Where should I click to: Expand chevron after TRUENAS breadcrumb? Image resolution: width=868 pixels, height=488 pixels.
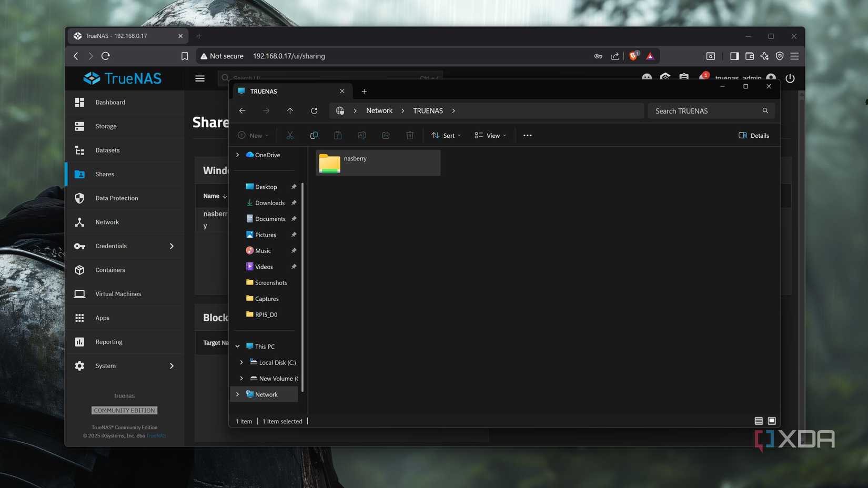click(453, 111)
